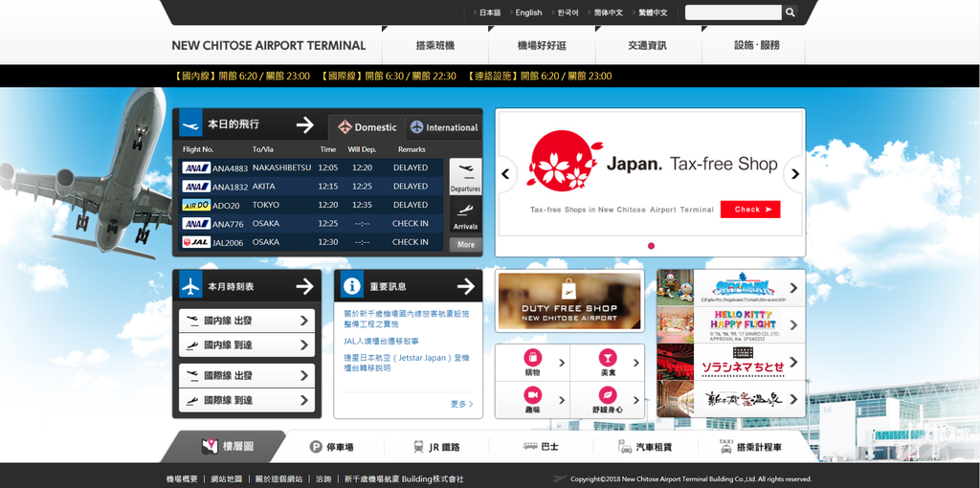Click the JR 鐵路 train icon
The image size is (980, 488).
pos(418,447)
